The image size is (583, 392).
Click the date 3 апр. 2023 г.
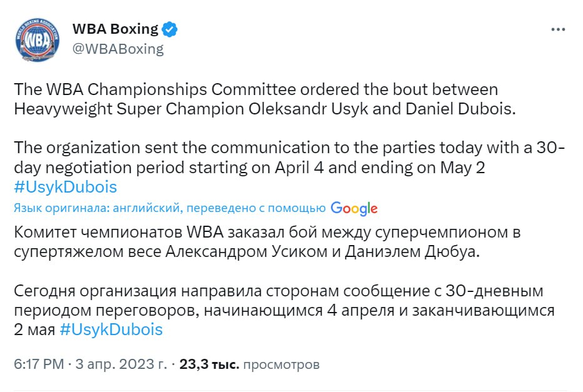tap(122, 364)
